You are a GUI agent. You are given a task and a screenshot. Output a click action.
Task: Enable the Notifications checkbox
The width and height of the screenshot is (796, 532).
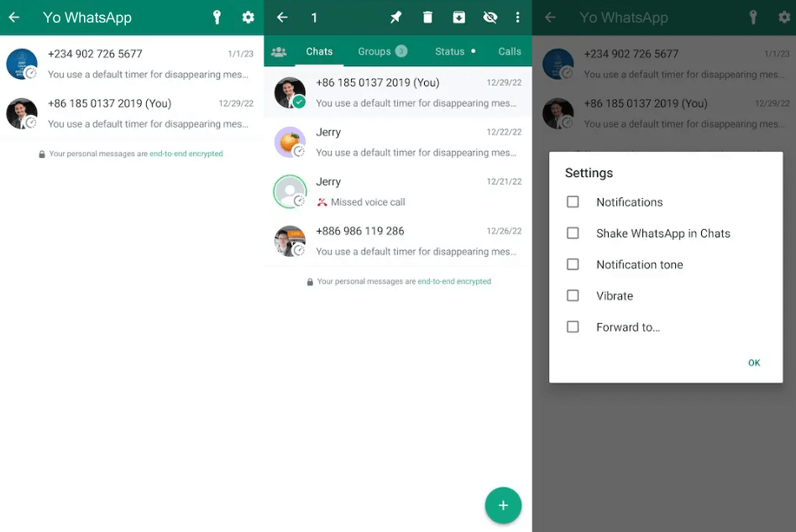point(573,202)
